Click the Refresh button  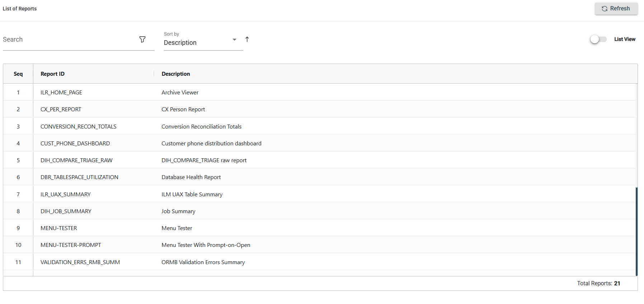point(616,9)
